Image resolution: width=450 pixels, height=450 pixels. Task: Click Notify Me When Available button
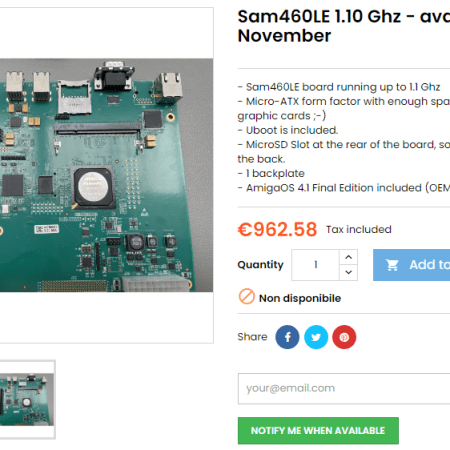318,431
